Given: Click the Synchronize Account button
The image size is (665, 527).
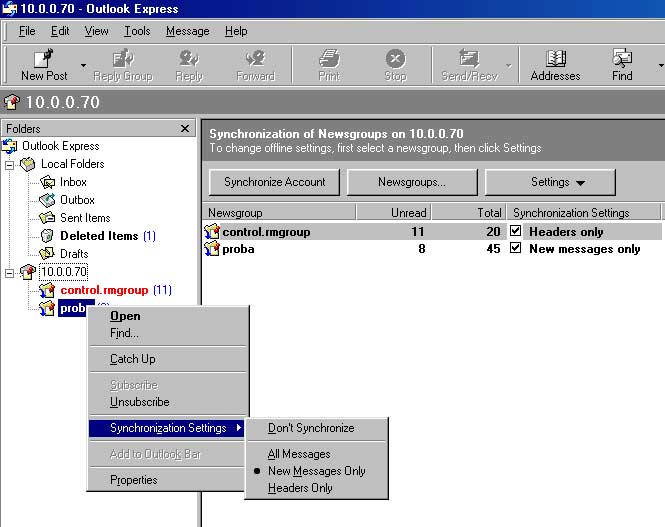Looking at the screenshot, I should pos(274,182).
